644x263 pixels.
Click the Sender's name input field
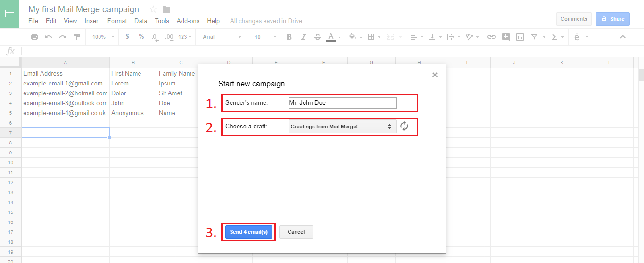(342, 103)
